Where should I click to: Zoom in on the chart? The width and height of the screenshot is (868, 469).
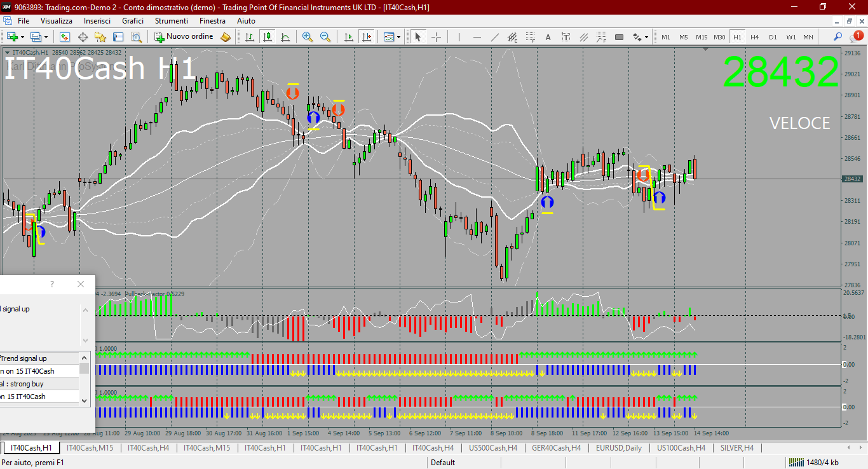click(308, 37)
